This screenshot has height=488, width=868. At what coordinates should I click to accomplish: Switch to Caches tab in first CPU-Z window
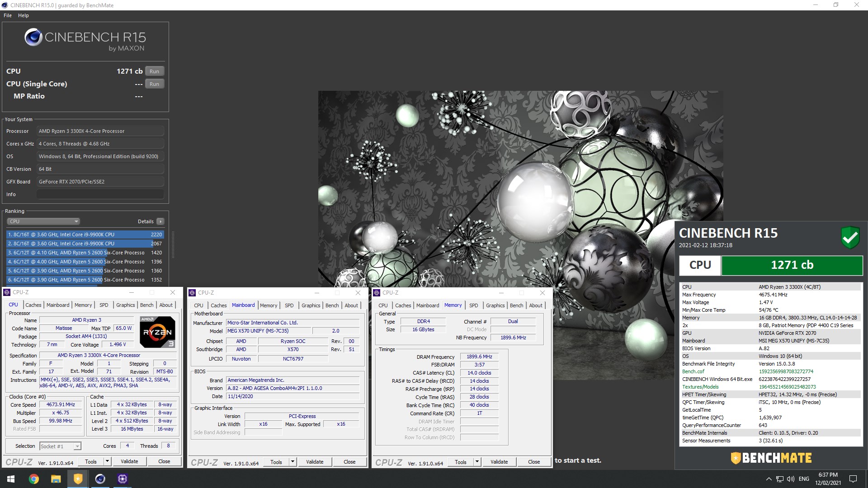point(33,305)
